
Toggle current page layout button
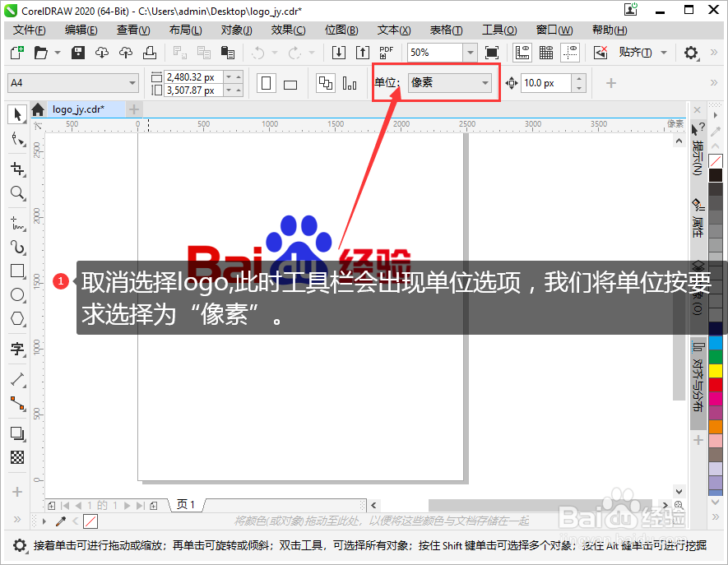pos(349,84)
